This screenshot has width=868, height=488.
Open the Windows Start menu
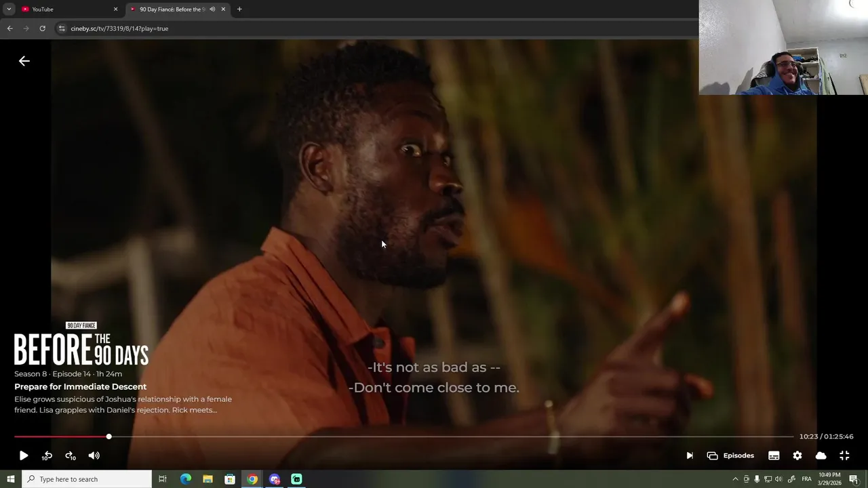pyautogui.click(x=10, y=479)
